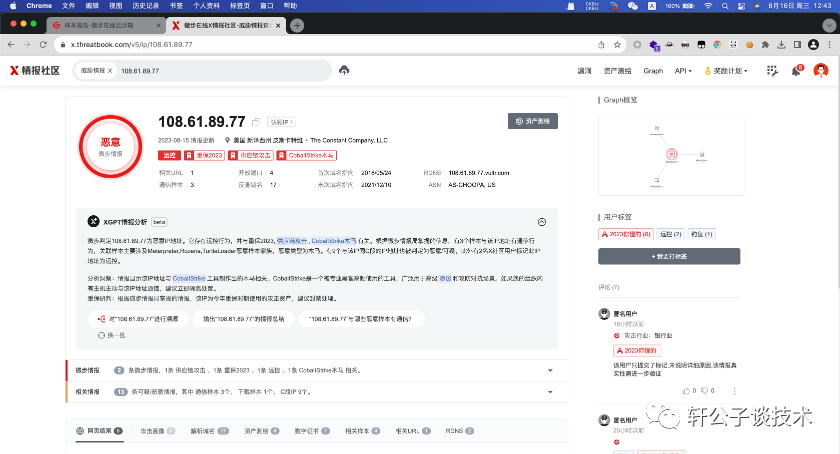This screenshot has width=840, height=454.
Task: Open Chrome three-dot menu
Action: [x=829, y=44]
